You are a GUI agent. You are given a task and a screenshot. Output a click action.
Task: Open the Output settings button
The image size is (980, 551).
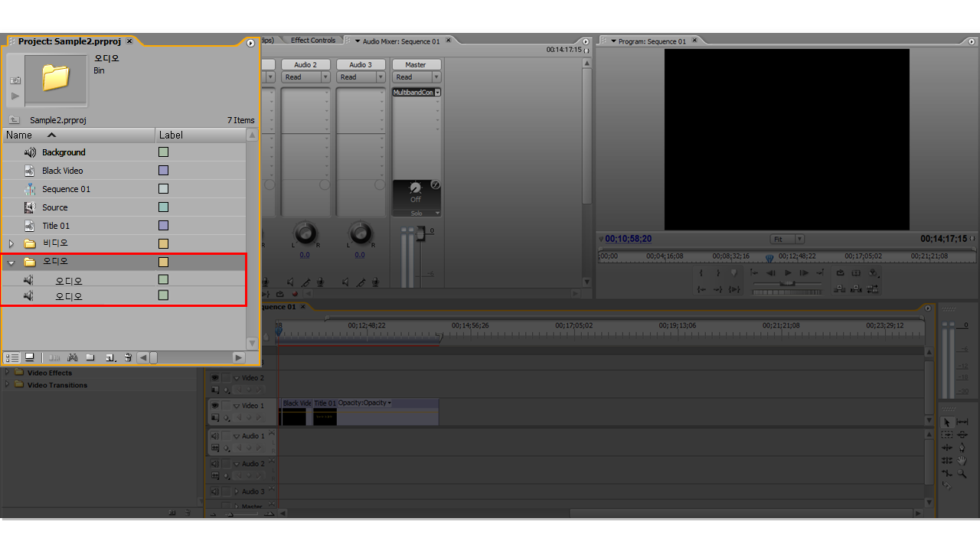[873, 272]
